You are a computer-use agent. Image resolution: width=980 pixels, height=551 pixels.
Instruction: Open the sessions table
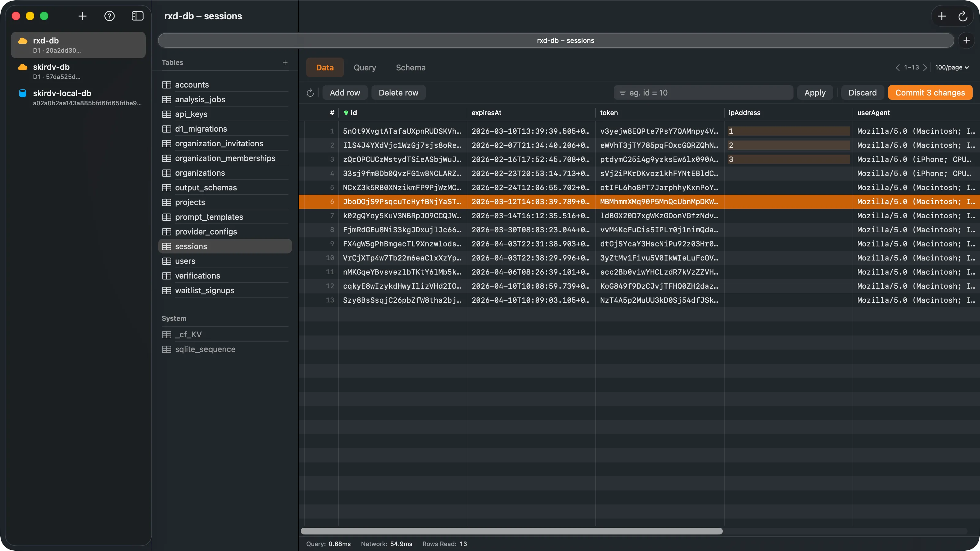[x=191, y=246]
